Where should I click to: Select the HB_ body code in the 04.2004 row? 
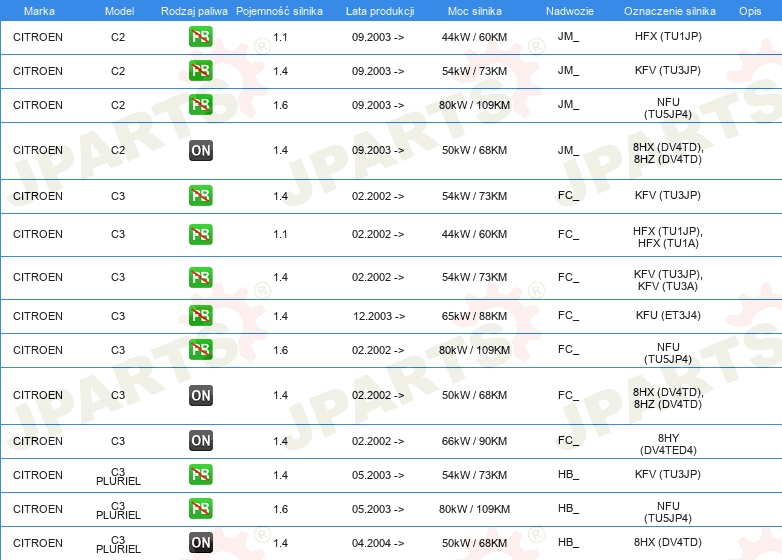(x=569, y=542)
